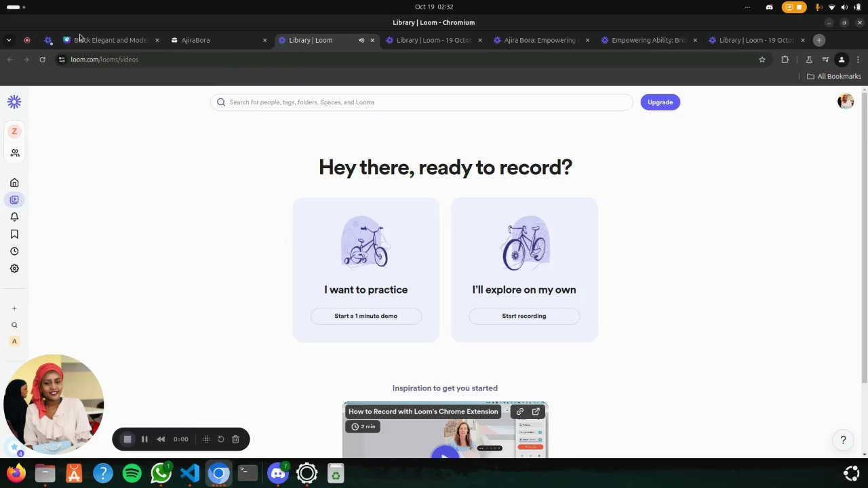Switch to Ajira Bora: Empowering tab
868x488 pixels.
(x=540, y=40)
